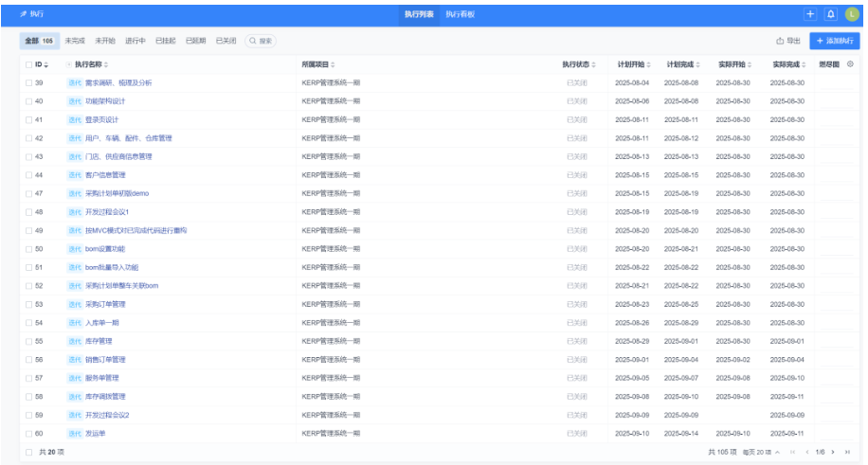Go to the previous page arrow
868x465 pixels.
[807, 453]
